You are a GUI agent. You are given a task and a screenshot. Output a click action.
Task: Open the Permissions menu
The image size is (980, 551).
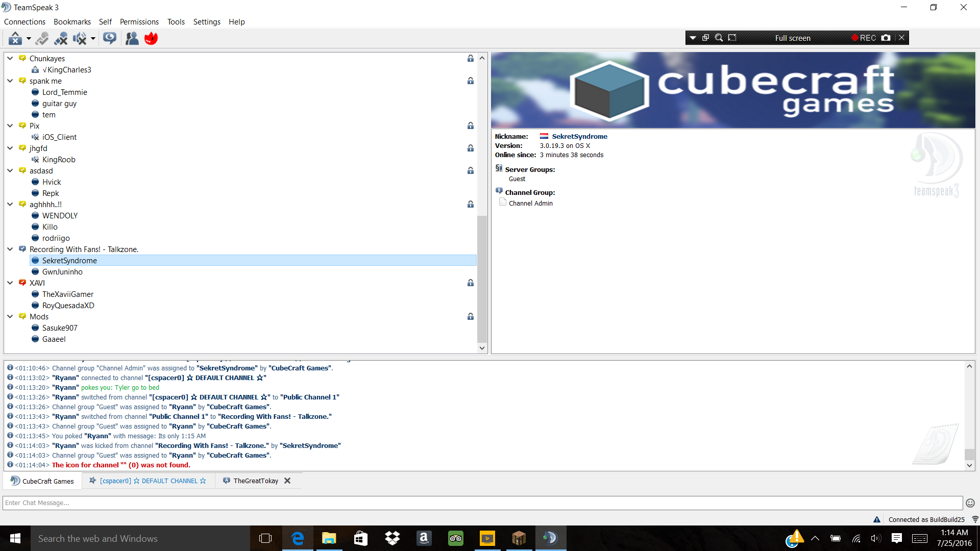point(139,22)
